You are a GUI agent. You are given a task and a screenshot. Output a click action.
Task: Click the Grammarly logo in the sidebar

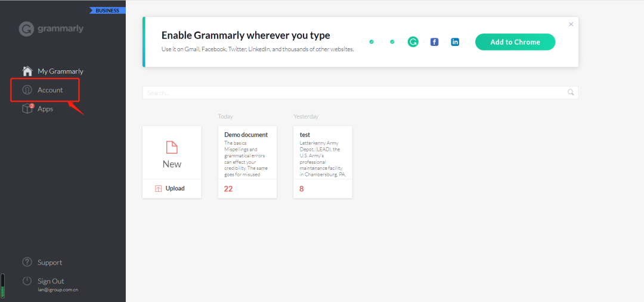(51, 29)
